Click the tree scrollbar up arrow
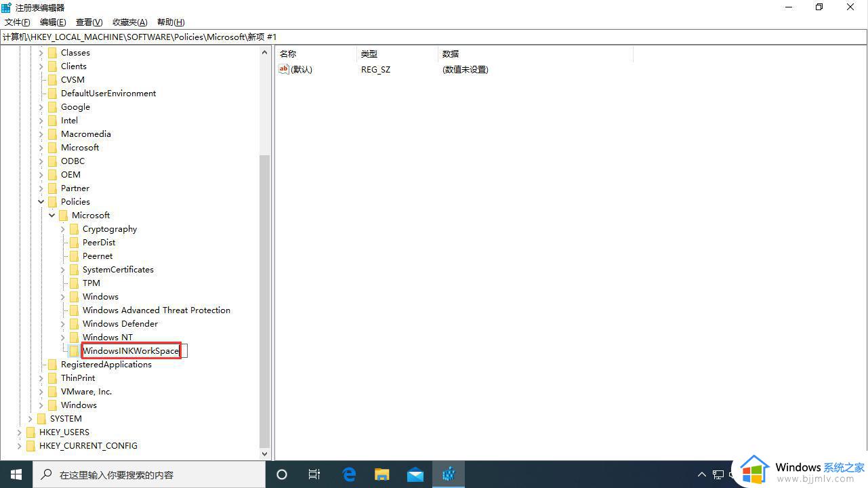The image size is (868, 488). [265, 53]
